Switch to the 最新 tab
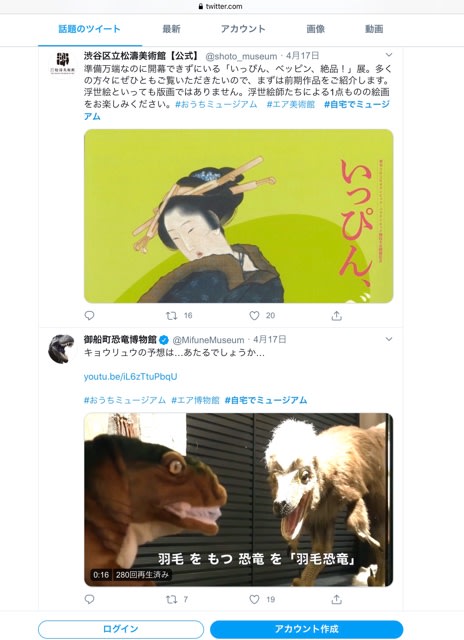Viewport: 464px width, 640px height. pos(171,29)
